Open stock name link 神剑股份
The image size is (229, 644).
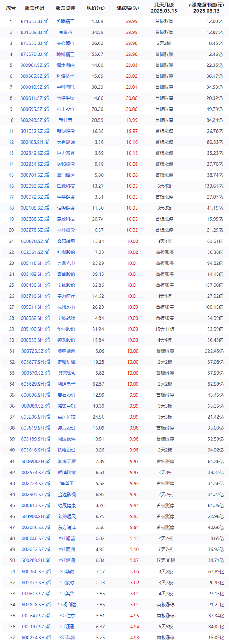(66, 252)
